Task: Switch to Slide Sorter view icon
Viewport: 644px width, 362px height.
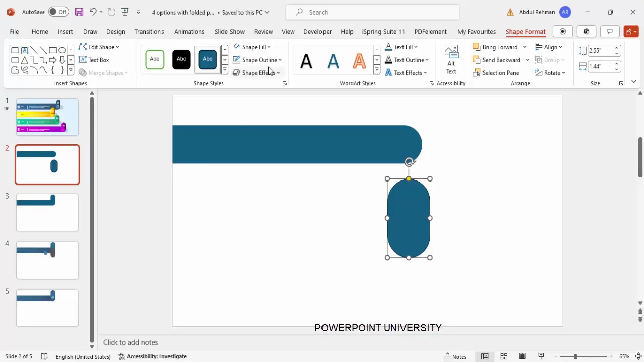Action: coord(504,356)
